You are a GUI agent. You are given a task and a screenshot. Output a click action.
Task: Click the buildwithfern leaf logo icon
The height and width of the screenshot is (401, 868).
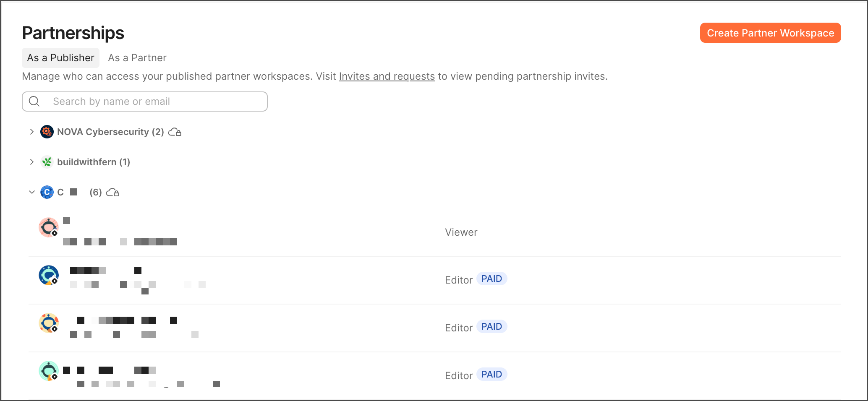tap(47, 162)
